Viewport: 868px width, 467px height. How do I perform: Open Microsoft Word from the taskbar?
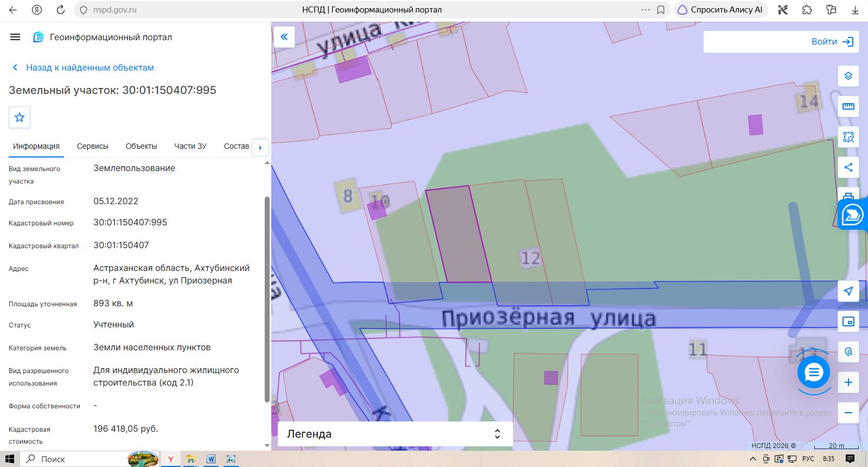(211, 459)
